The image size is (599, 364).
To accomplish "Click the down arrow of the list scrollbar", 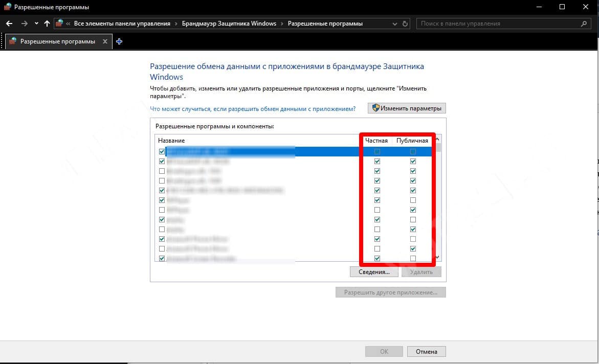I will pos(437,257).
